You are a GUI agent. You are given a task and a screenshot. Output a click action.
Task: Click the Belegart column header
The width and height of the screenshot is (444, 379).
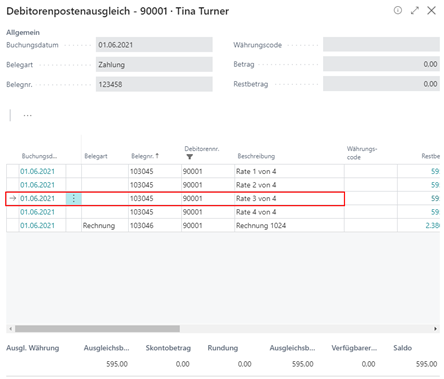[x=96, y=156]
